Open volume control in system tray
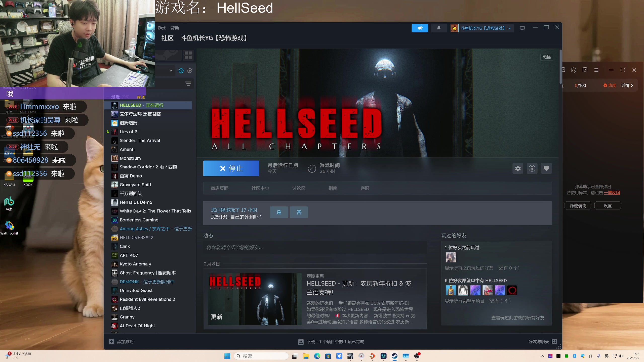 point(621,356)
